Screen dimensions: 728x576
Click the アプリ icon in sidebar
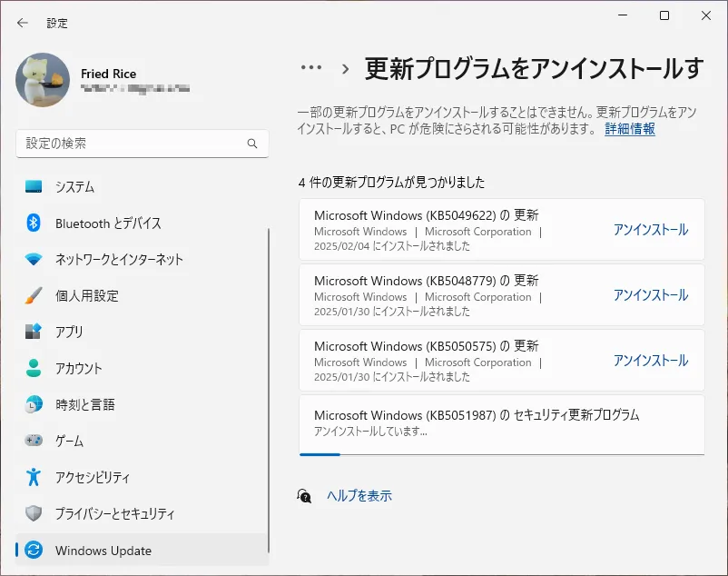pyautogui.click(x=34, y=332)
